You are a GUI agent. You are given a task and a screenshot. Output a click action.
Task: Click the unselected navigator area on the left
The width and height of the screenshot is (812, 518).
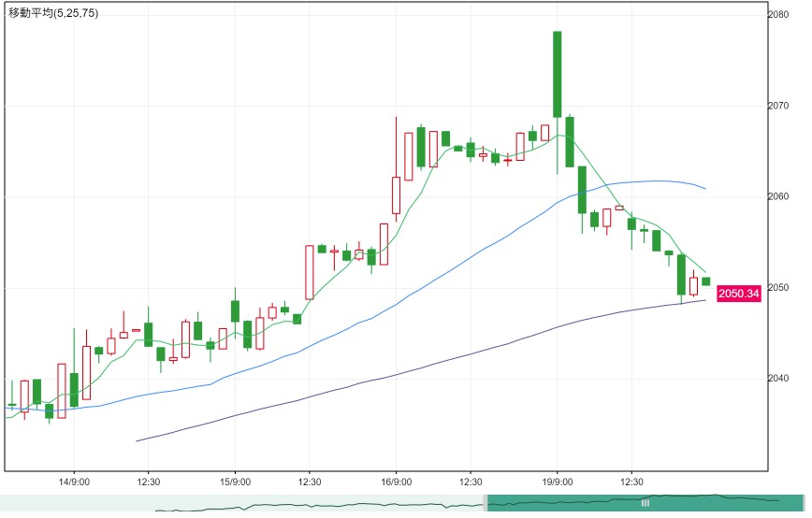coord(241,502)
